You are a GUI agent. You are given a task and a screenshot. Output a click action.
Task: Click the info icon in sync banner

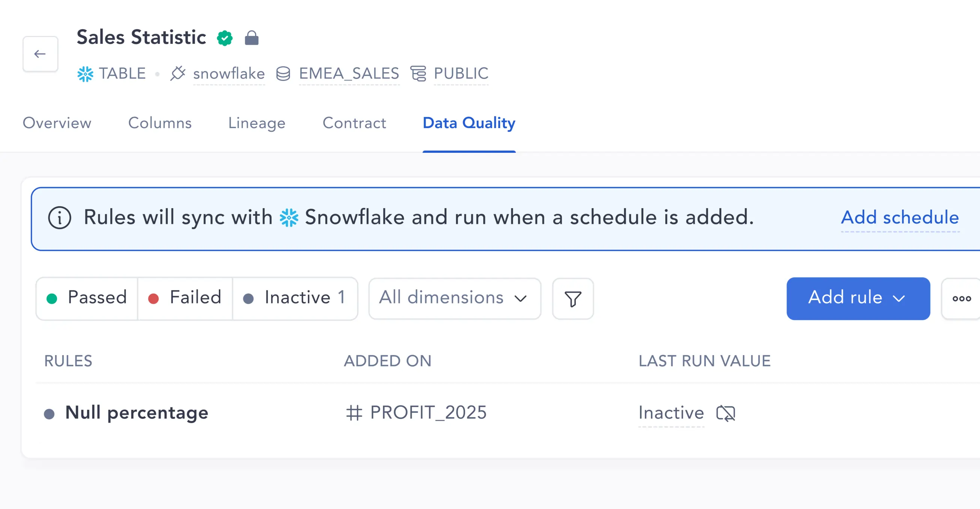(59, 218)
